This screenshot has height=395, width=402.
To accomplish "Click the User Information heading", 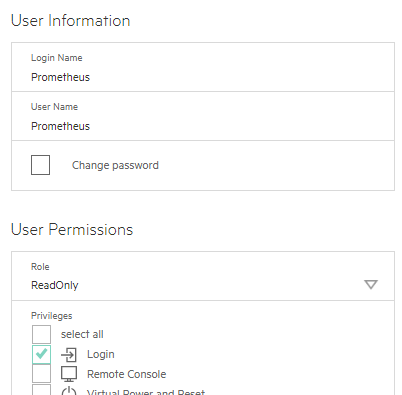I will point(70,20).
